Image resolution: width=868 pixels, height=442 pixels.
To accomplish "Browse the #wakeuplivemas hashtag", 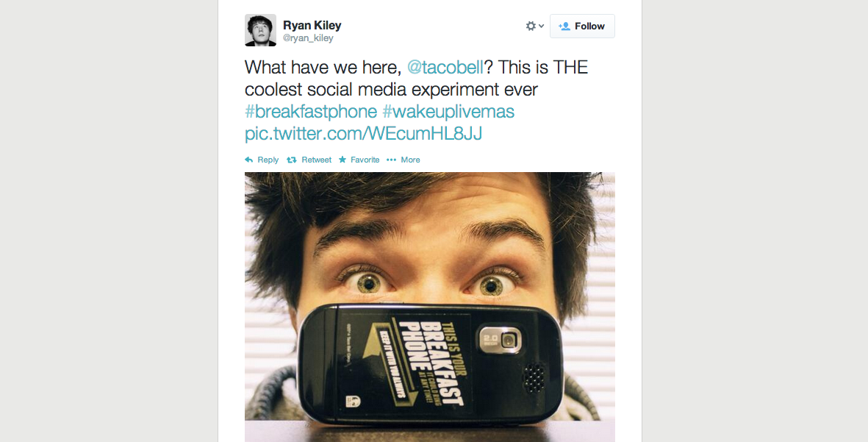I will point(448,112).
